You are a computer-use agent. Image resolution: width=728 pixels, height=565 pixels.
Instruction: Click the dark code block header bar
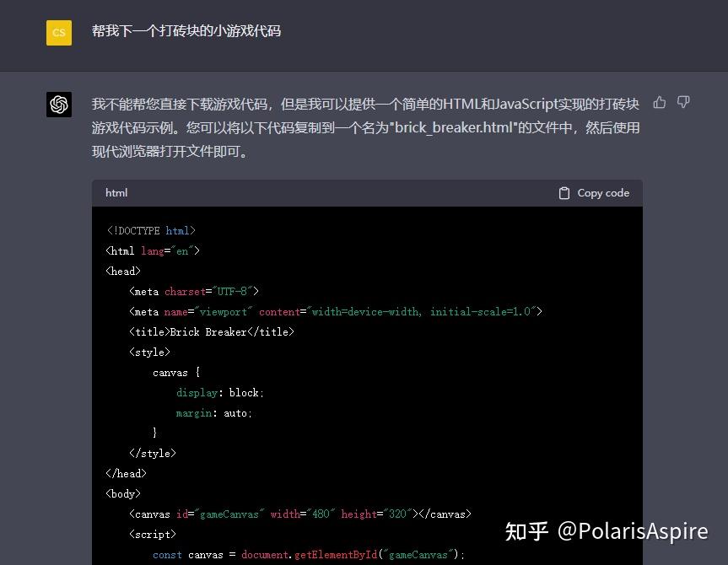coord(367,192)
